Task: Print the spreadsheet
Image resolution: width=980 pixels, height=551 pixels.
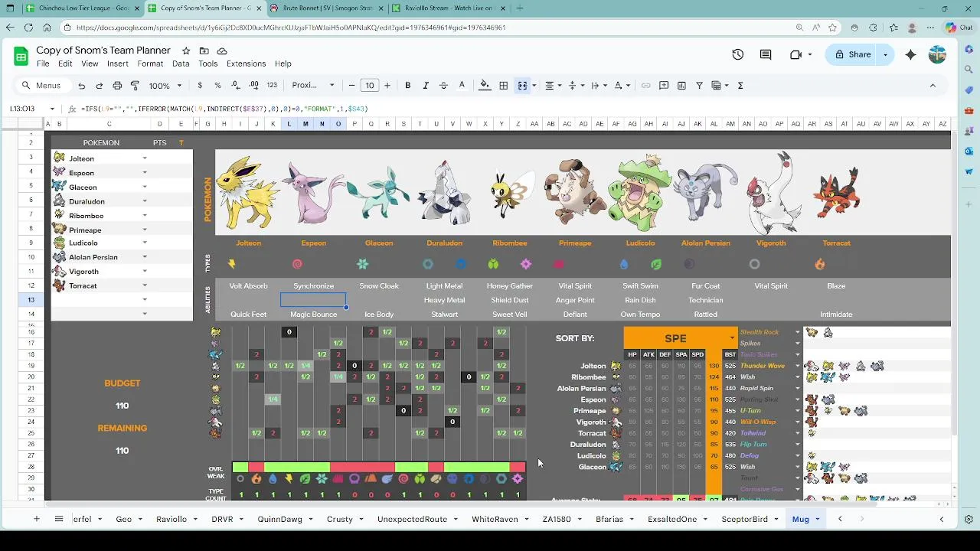Action: click(117, 86)
